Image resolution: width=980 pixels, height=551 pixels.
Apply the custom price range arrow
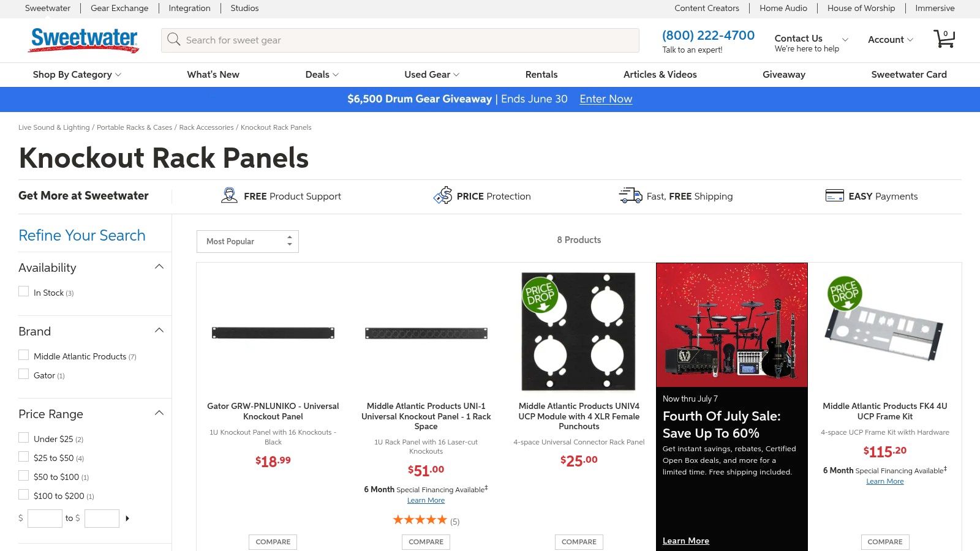point(127,519)
